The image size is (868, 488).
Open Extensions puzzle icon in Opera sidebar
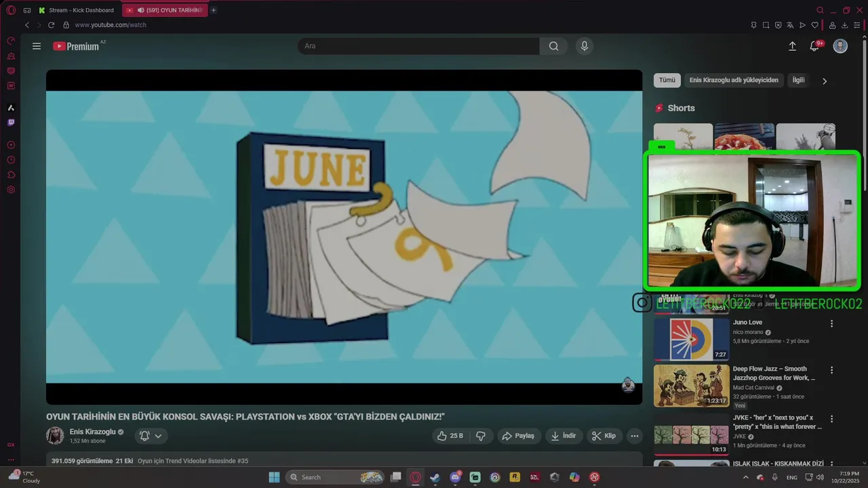[x=11, y=175]
